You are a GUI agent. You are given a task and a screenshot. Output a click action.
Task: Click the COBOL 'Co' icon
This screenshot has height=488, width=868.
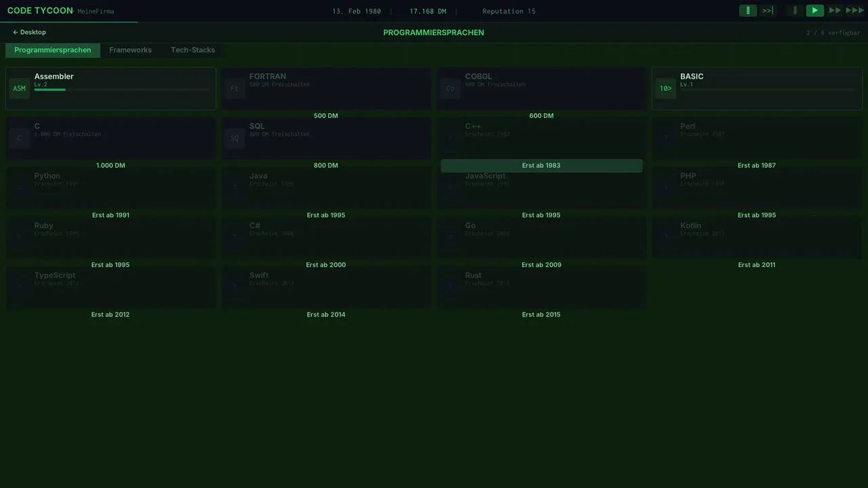coord(450,89)
